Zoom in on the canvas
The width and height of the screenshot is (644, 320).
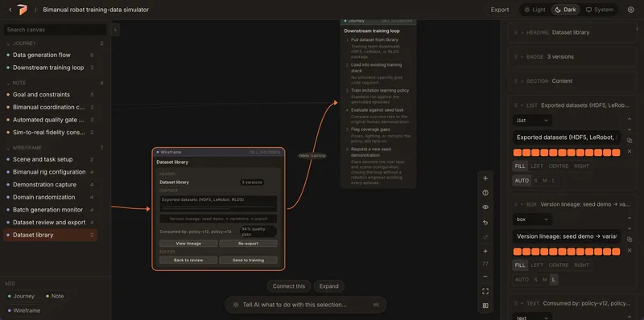click(x=485, y=251)
